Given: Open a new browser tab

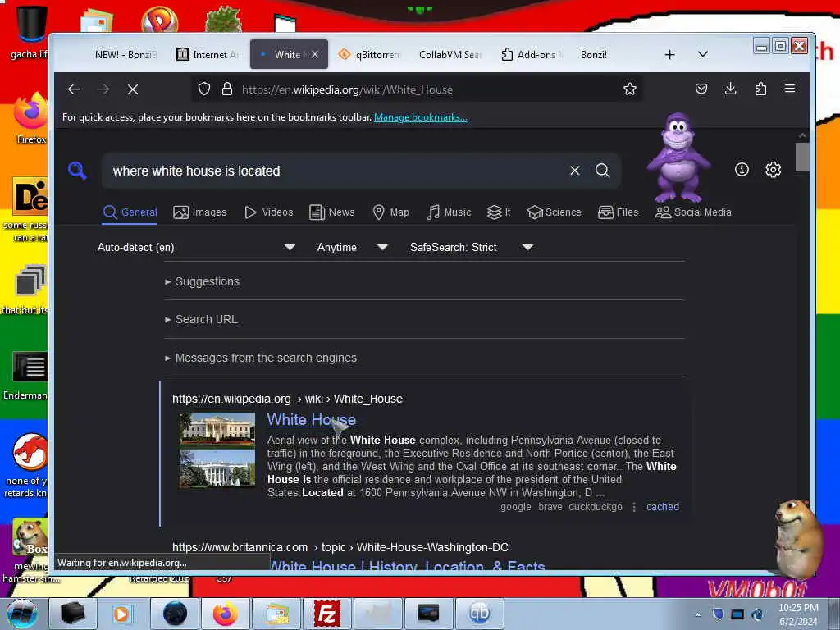Looking at the screenshot, I should tap(669, 55).
